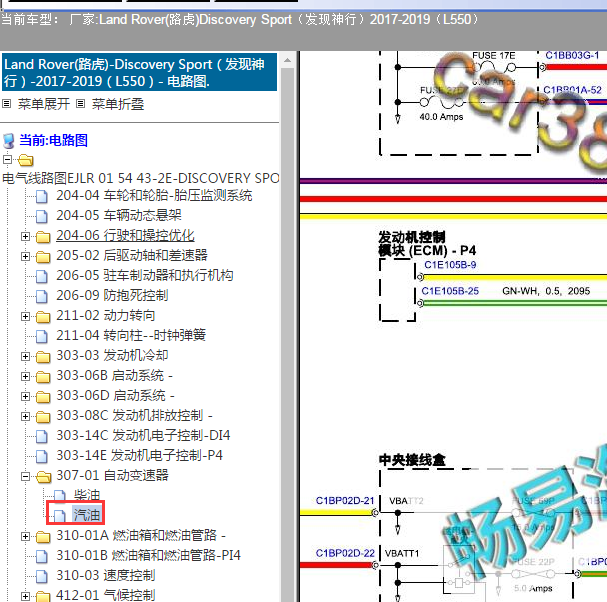Expand the 303-06D 启动系统 folder

(x=25, y=396)
